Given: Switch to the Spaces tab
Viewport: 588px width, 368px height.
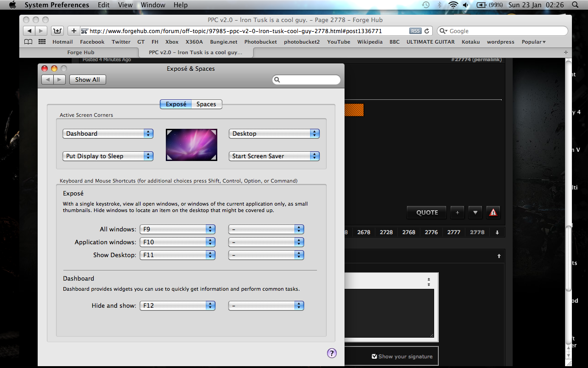Looking at the screenshot, I should [206, 104].
